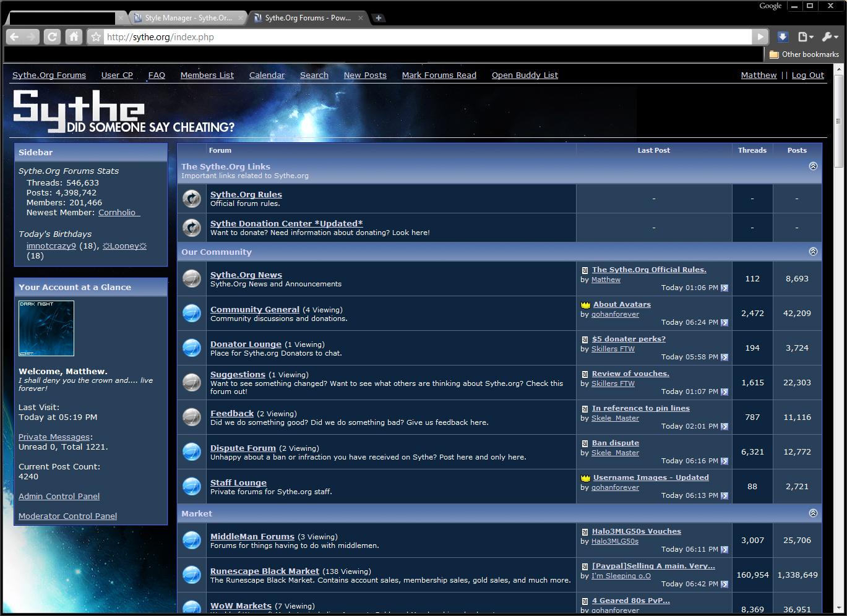Open Skillers FTW profile under $5 donater perks
847x616 pixels.
pos(613,349)
